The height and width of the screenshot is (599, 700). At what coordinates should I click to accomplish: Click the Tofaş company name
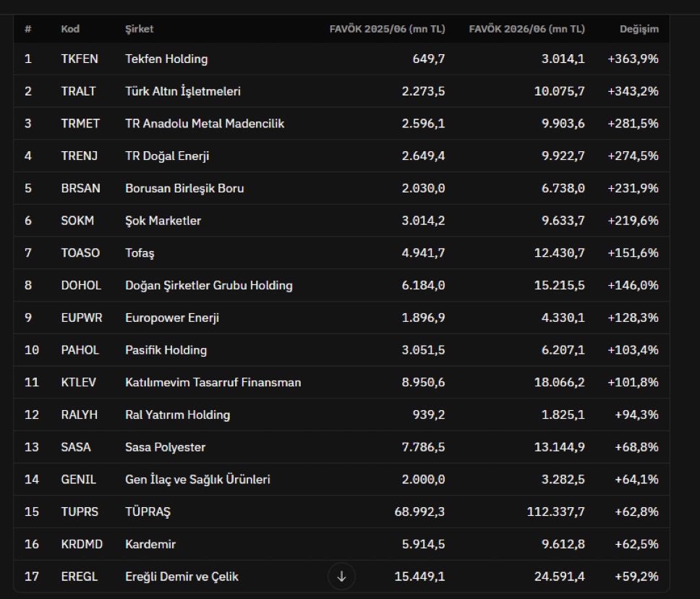click(x=140, y=253)
